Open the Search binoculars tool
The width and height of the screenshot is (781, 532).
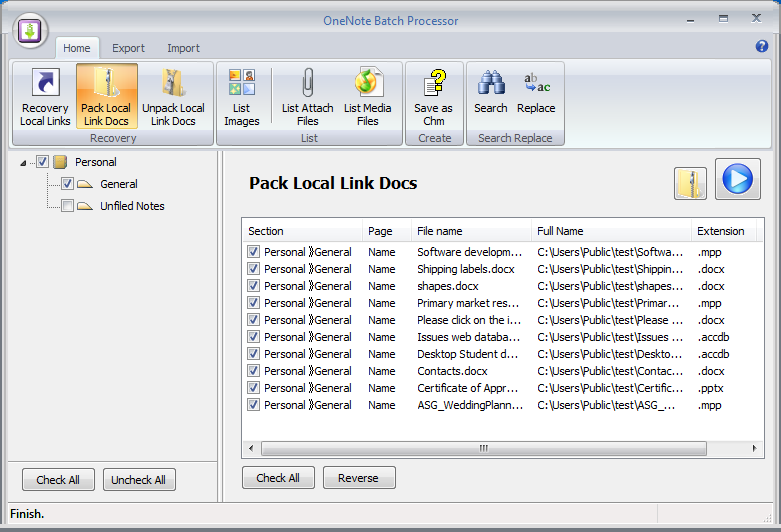[x=491, y=92]
